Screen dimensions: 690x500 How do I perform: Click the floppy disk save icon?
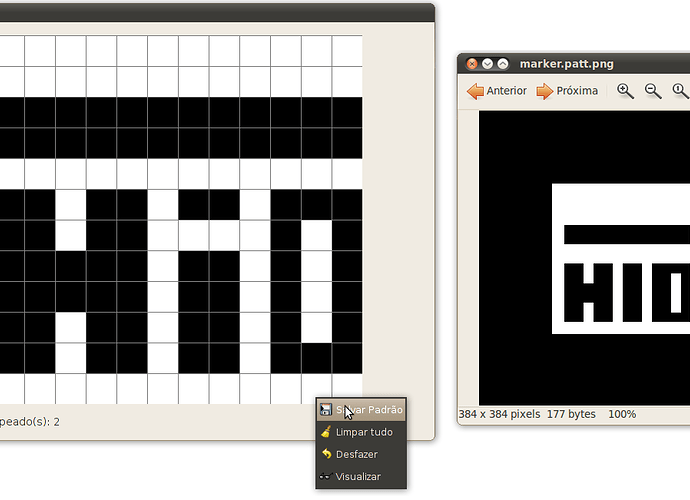[x=326, y=410]
